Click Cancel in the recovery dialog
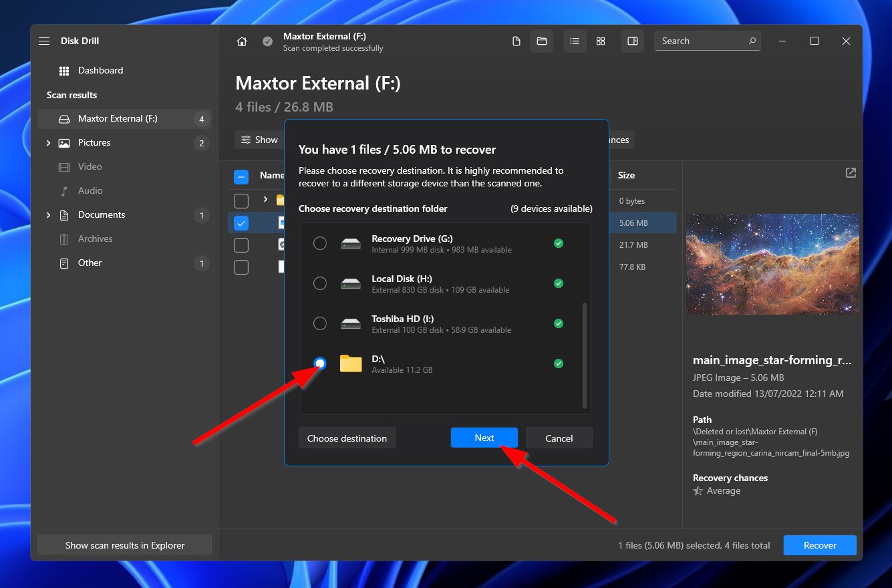Screen dimensions: 892x588 pyautogui.click(x=559, y=438)
